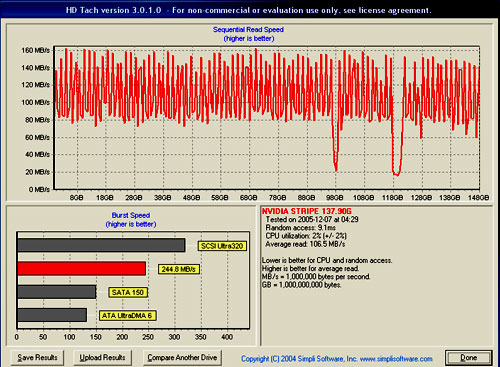Click the Save Results button
The image size is (500, 367).
37,358
